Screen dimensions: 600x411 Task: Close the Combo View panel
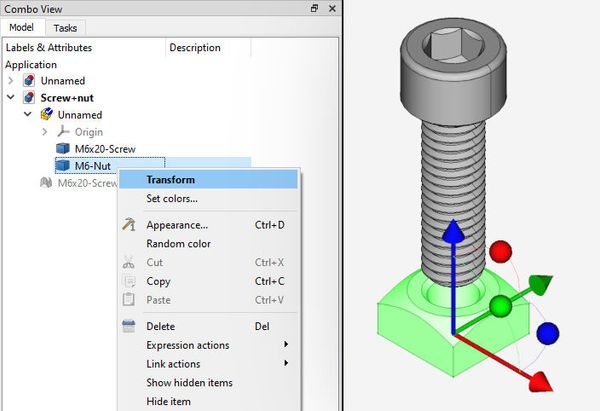click(x=332, y=8)
